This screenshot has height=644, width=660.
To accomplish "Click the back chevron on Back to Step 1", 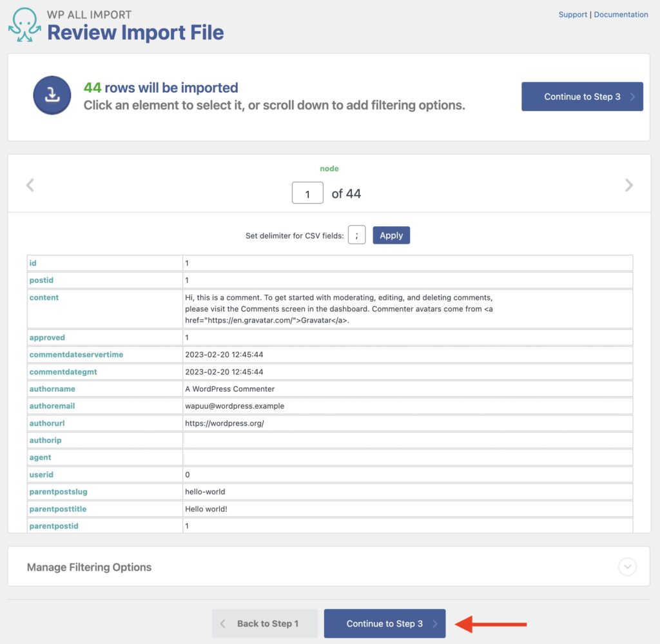I will (224, 623).
